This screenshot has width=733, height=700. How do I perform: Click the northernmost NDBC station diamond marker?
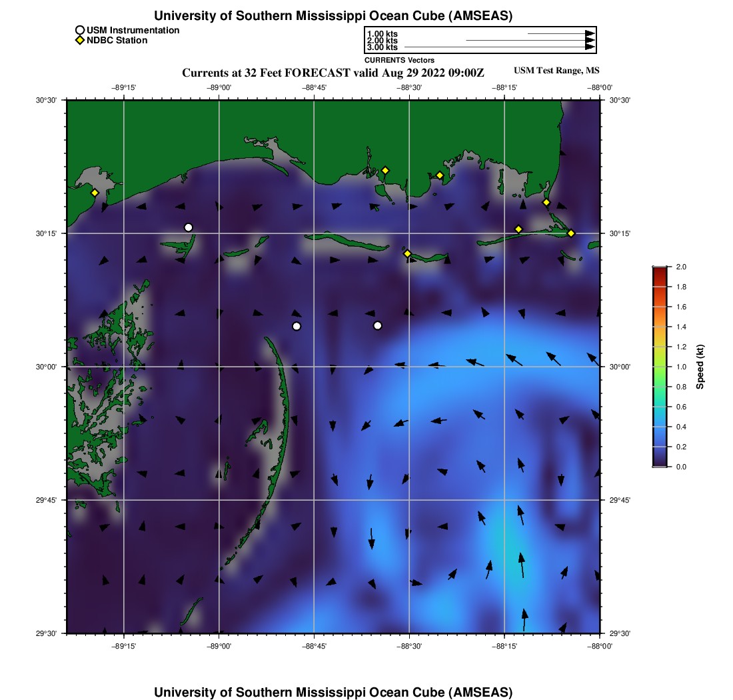[x=385, y=170]
